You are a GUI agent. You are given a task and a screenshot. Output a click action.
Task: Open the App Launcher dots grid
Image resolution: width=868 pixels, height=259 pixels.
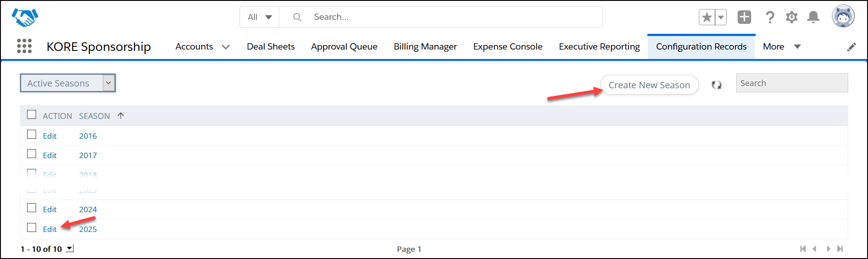click(24, 46)
